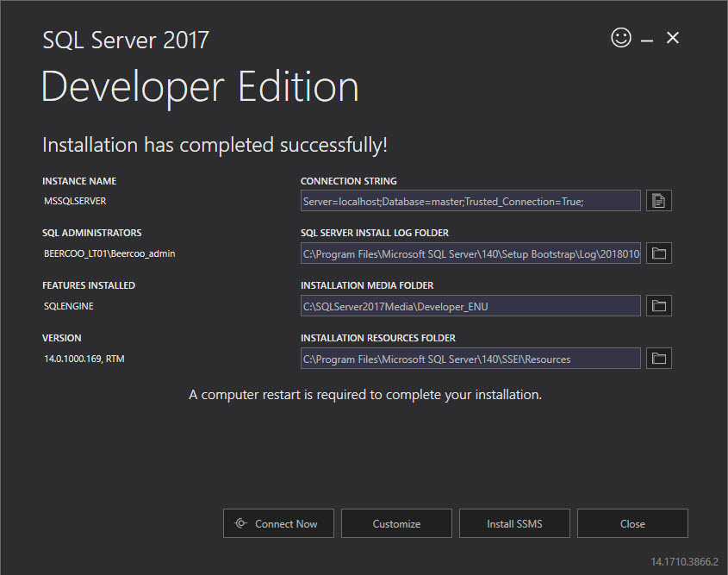The height and width of the screenshot is (575, 728).
Task: Copy the connection string via the document icon
Action: (x=658, y=200)
